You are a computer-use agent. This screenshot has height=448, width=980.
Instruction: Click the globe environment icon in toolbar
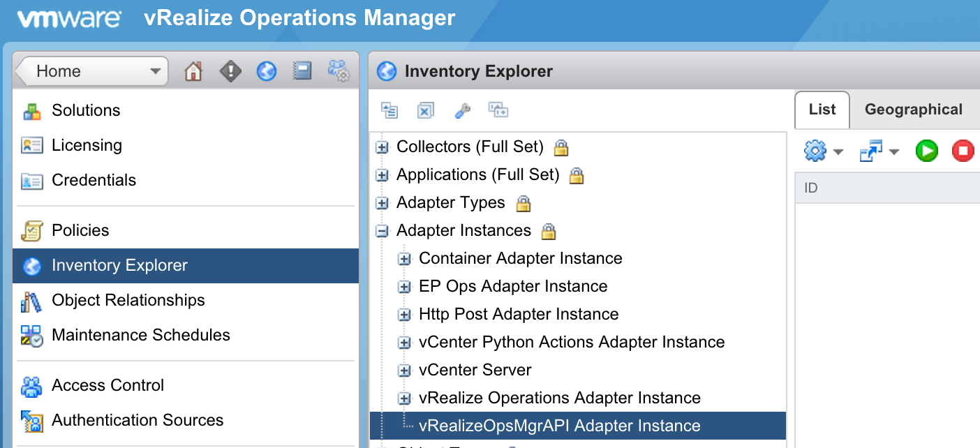pyautogui.click(x=267, y=71)
